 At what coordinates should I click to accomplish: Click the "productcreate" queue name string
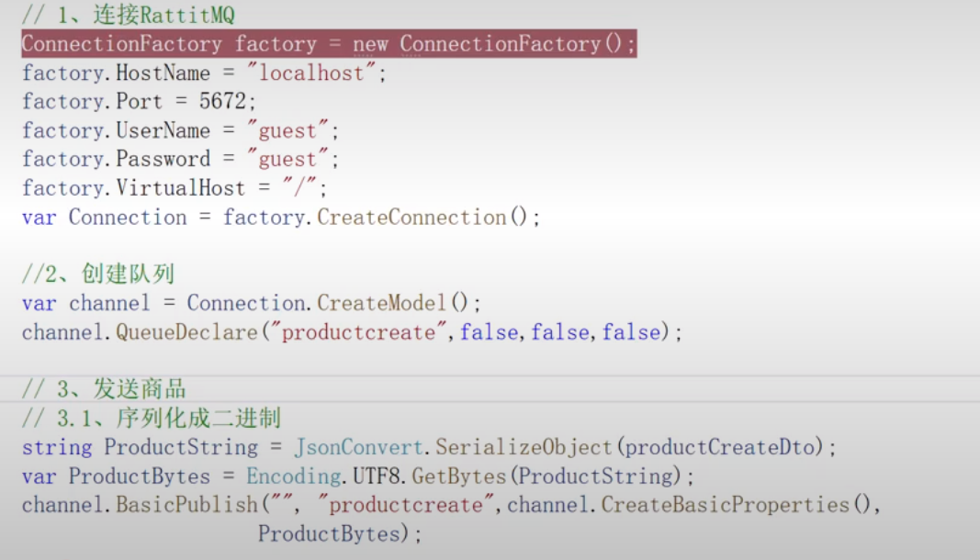355,332
